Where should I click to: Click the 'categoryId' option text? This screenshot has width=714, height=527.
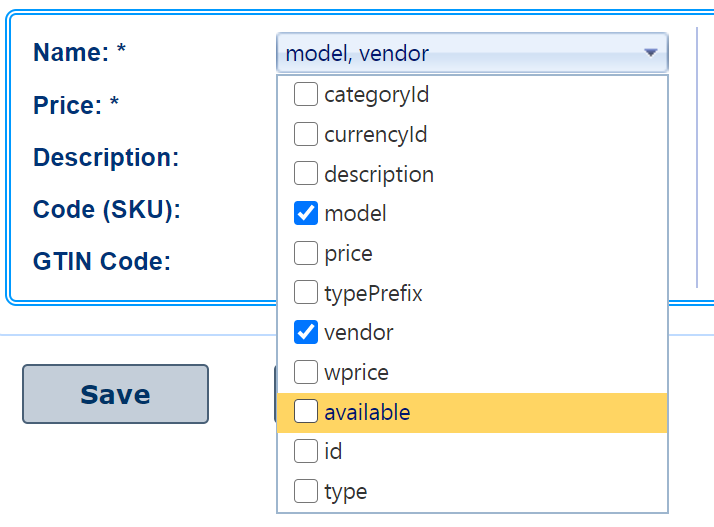[376, 95]
